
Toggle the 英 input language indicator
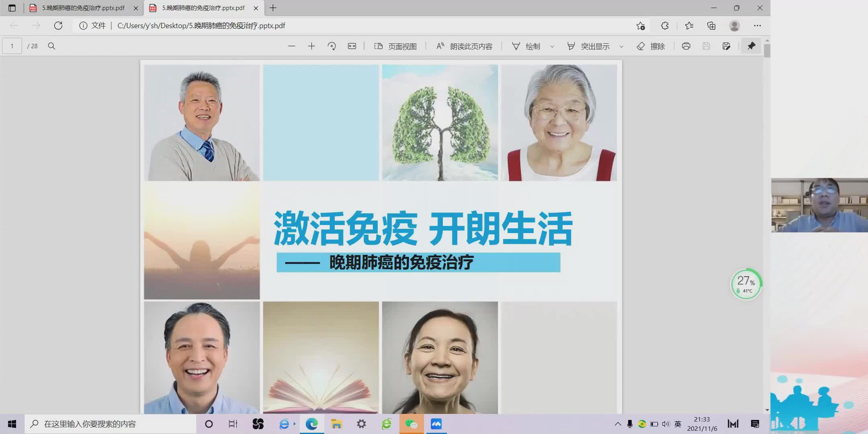(x=678, y=424)
